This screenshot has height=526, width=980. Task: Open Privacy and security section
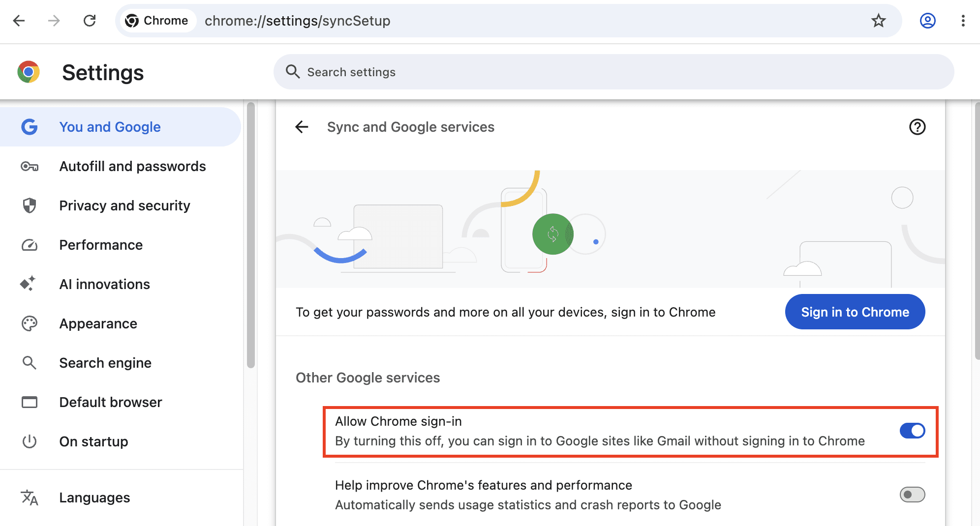(120, 205)
